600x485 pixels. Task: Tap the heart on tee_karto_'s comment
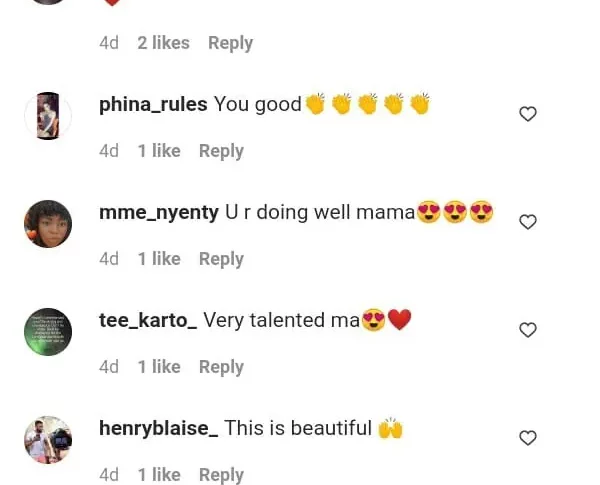pos(528,330)
